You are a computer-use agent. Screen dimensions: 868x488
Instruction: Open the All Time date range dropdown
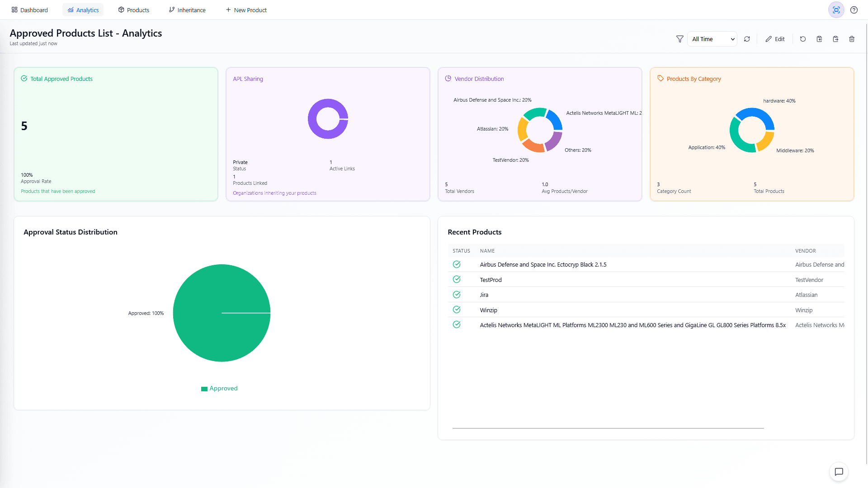click(712, 39)
